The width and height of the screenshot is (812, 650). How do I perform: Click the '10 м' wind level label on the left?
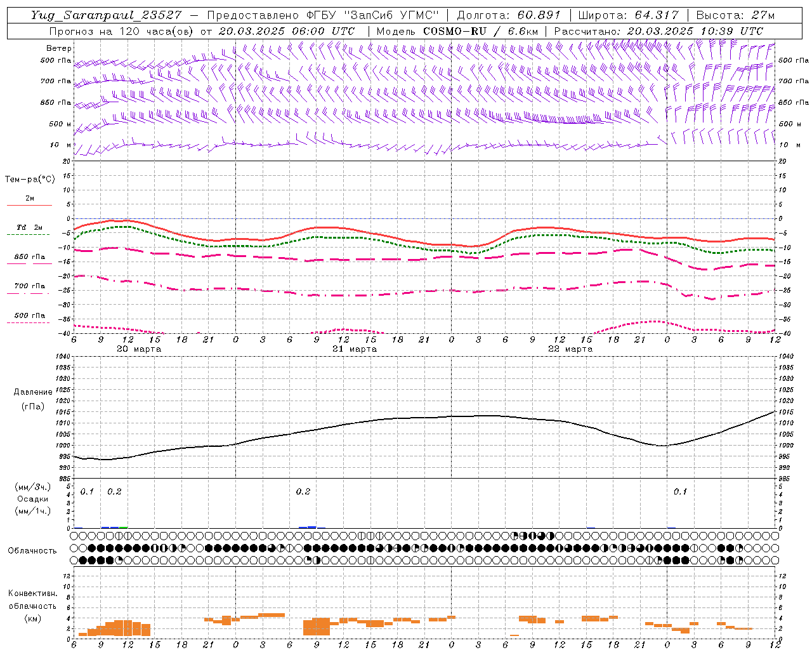61,145
